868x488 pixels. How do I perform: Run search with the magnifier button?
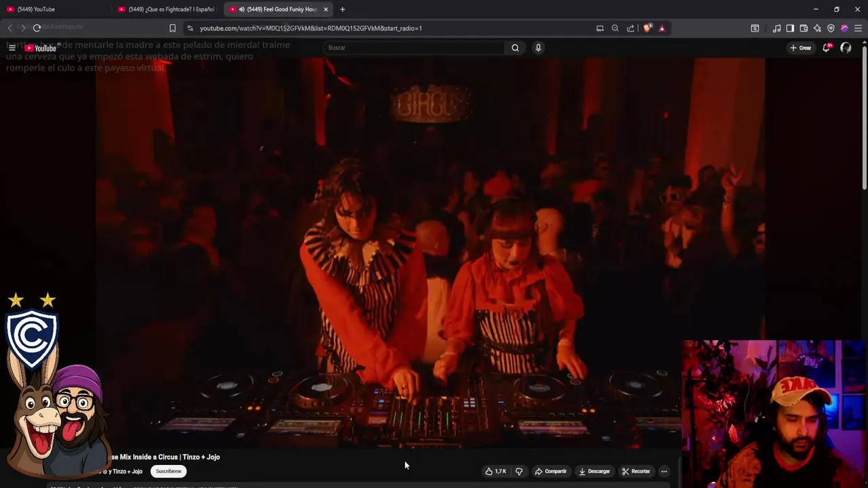[515, 47]
